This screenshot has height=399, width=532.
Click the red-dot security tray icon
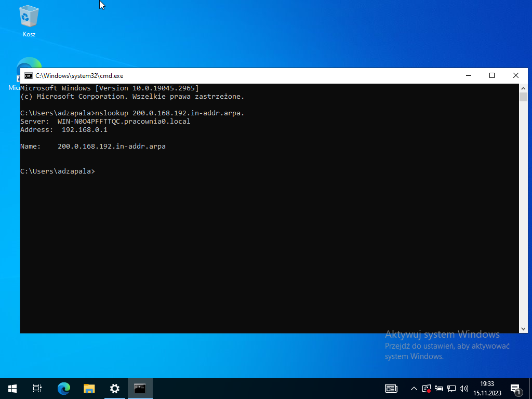(x=427, y=389)
